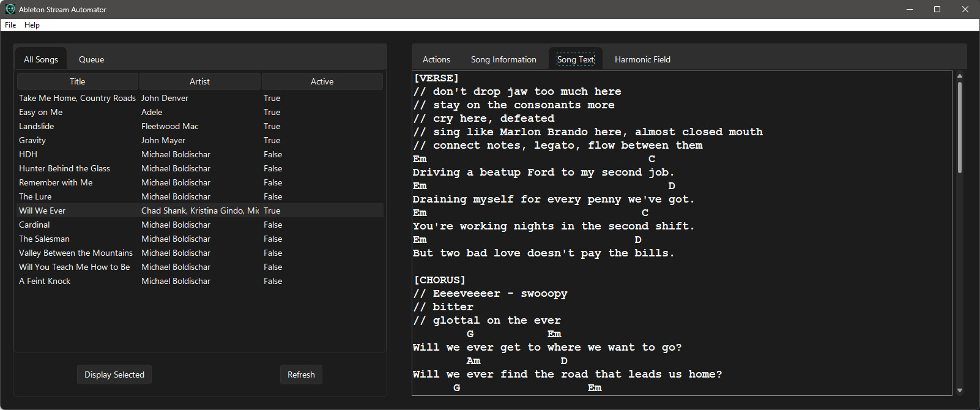Click the [CHORUS] line in song text
This screenshot has width=980, height=410.
(439, 280)
